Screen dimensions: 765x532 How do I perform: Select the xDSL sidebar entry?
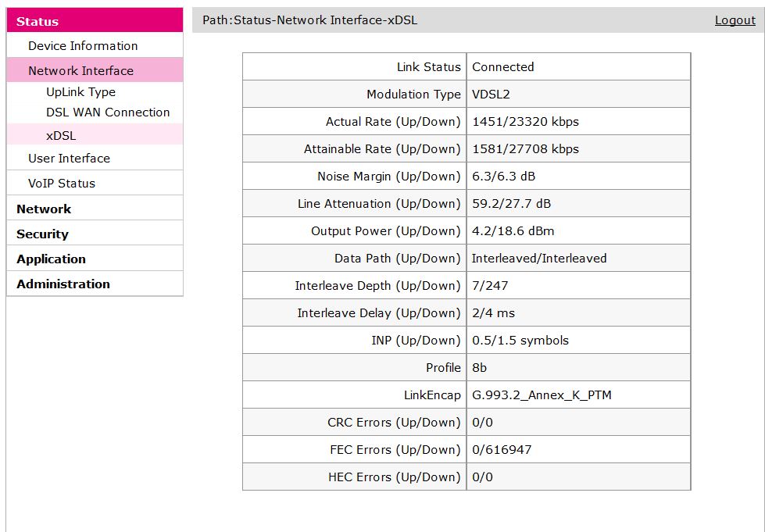(61, 136)
